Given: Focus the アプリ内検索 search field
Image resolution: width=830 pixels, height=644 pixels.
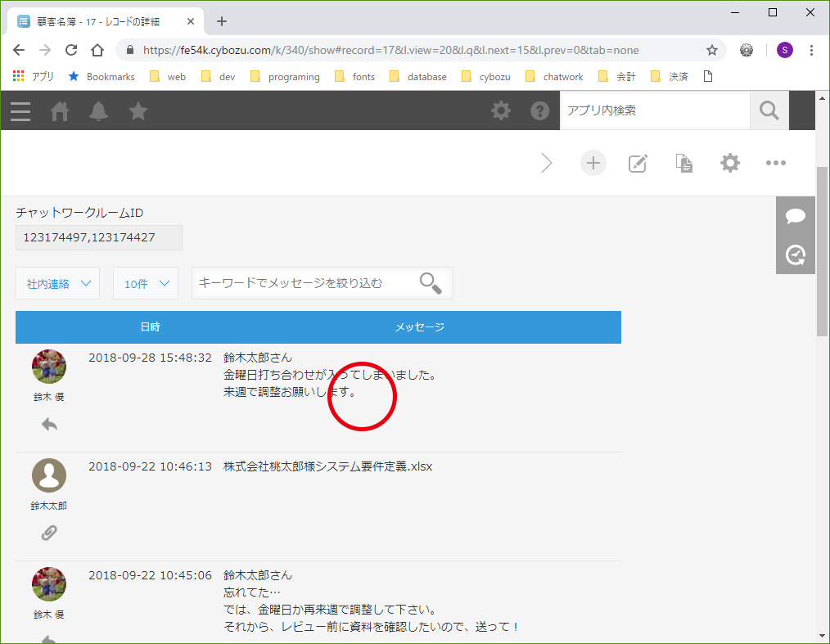Looking at the screenshot, I should 655,110.
